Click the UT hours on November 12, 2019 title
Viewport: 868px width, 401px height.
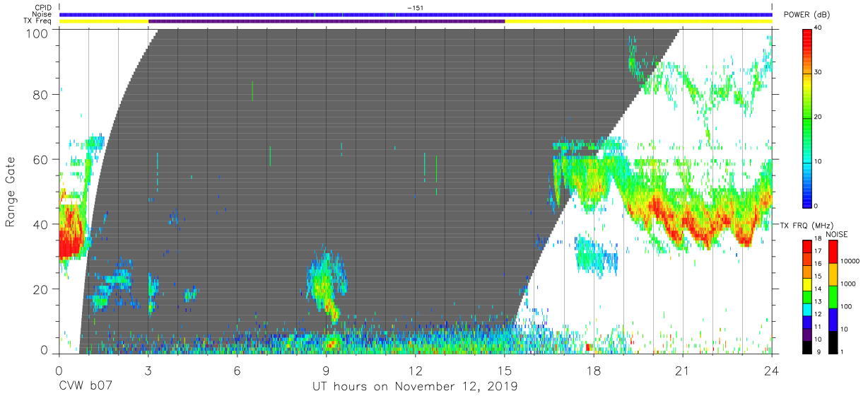pos(416,387)
